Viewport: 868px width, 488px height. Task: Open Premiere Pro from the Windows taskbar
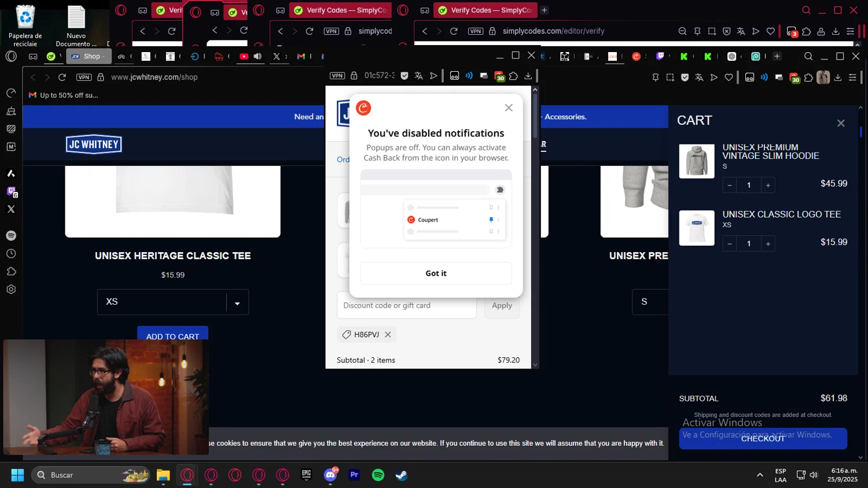tap(354, 475)
